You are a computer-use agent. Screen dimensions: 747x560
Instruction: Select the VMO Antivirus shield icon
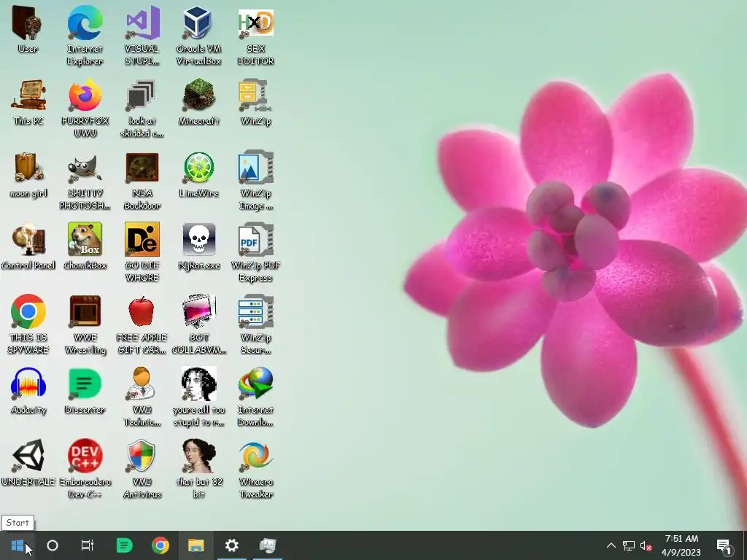(x=142, y=456)
